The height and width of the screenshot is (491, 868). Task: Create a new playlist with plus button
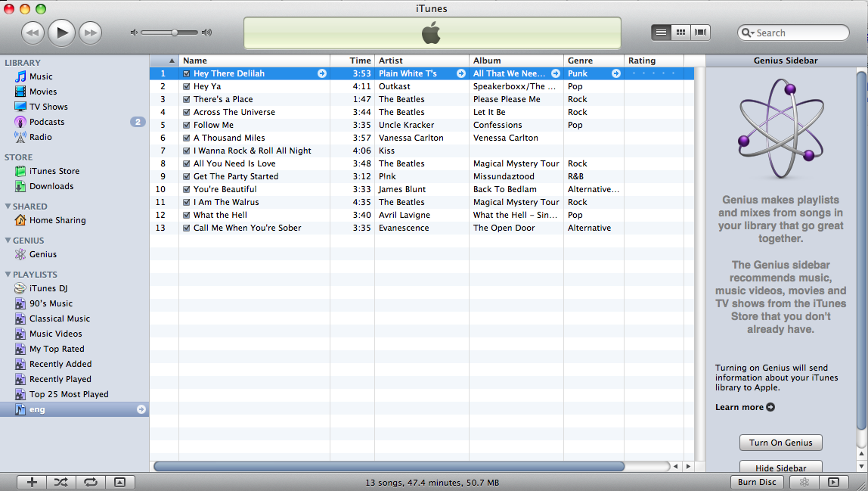pos(32,482)
